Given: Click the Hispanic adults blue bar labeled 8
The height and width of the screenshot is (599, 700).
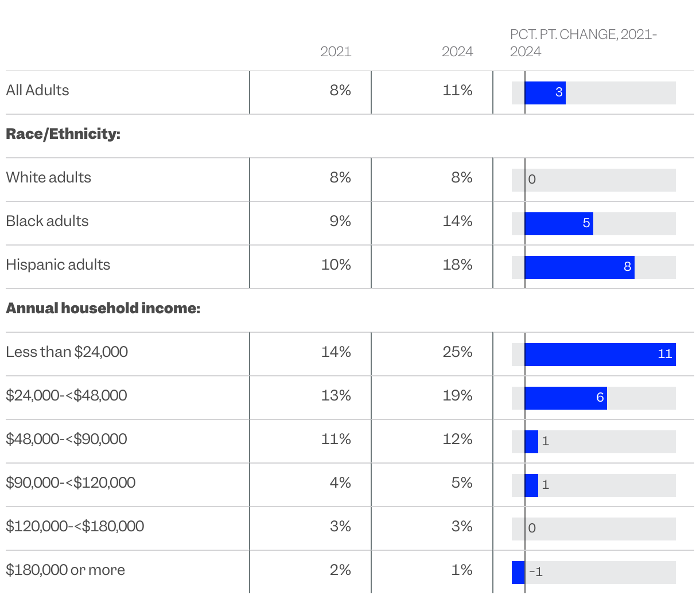Looking at the screenshot, I should [x=580, y=267].
